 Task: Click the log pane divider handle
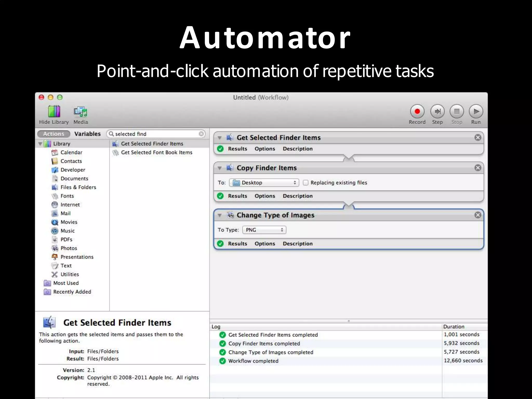coord(349,321)
